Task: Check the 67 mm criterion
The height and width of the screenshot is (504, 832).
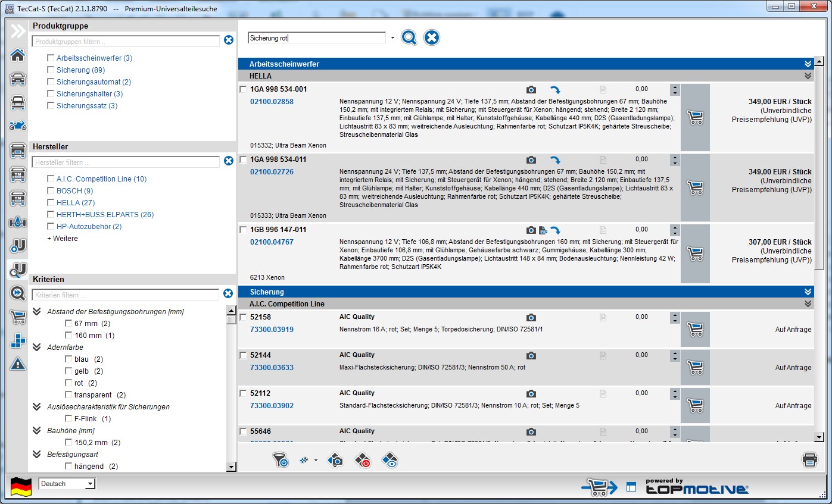Action: tap(68, 324)
